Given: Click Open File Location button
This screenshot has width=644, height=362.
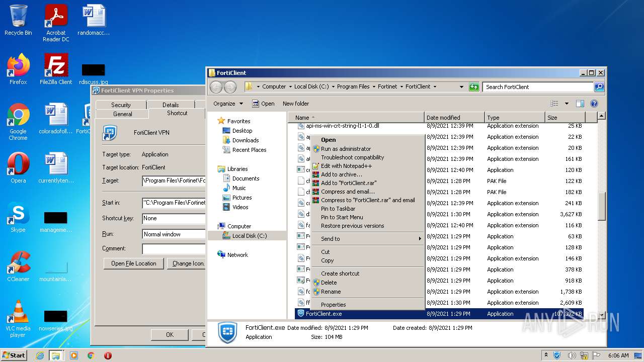Looking at the screenshot, I should click(134, 263).
